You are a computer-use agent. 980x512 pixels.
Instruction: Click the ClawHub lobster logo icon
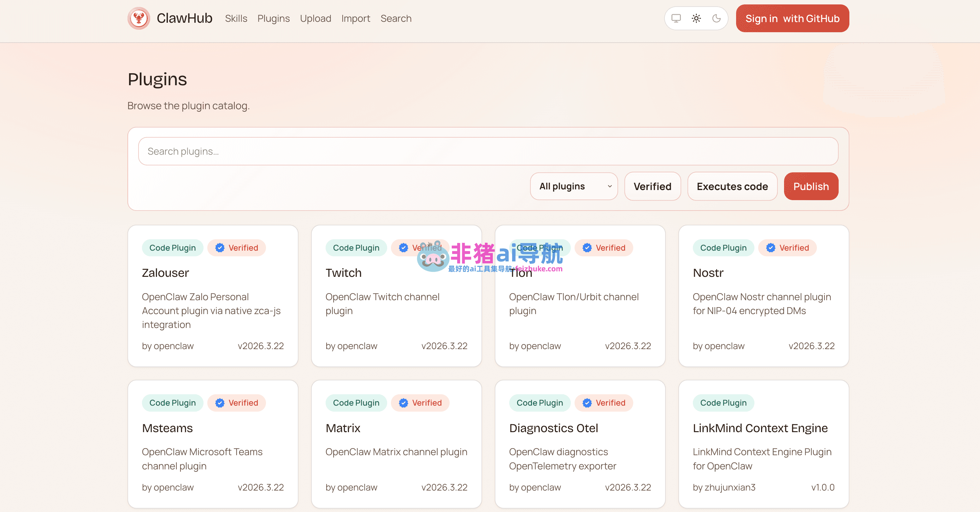click(139, 18)
